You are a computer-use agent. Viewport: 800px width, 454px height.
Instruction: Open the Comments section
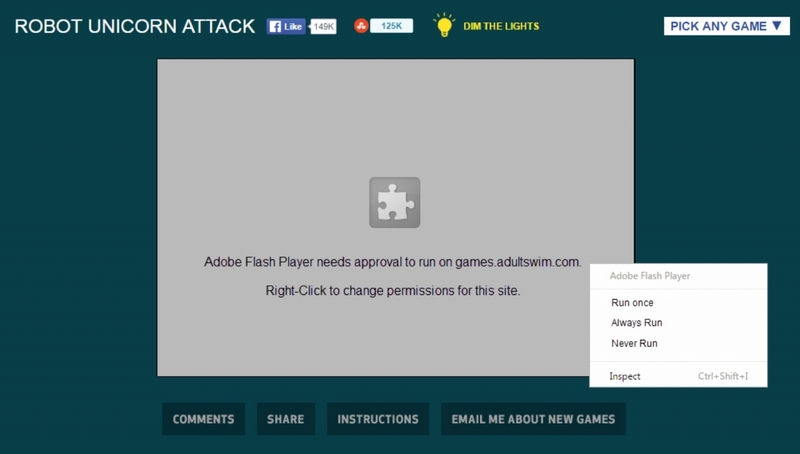204,419
